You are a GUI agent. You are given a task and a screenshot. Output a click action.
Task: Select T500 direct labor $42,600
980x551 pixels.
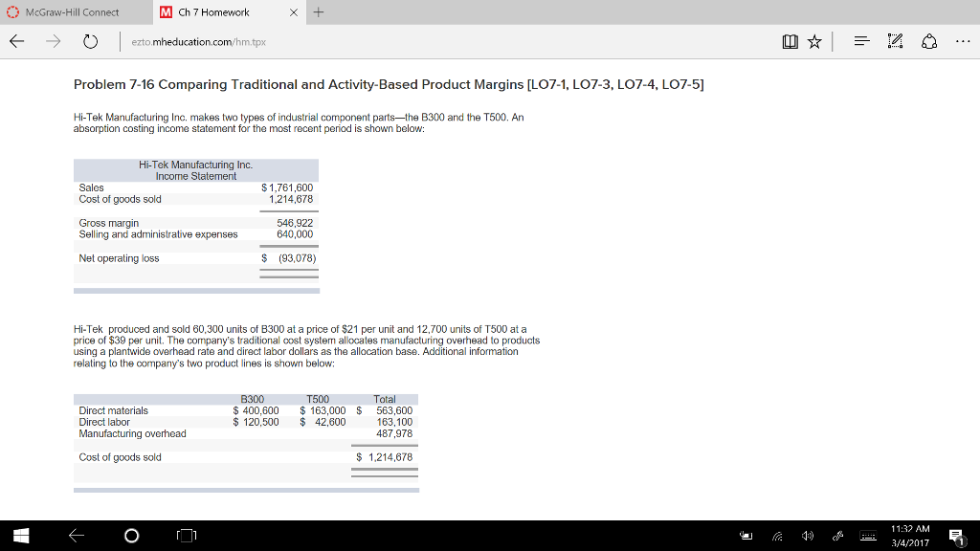coord(323,422)
